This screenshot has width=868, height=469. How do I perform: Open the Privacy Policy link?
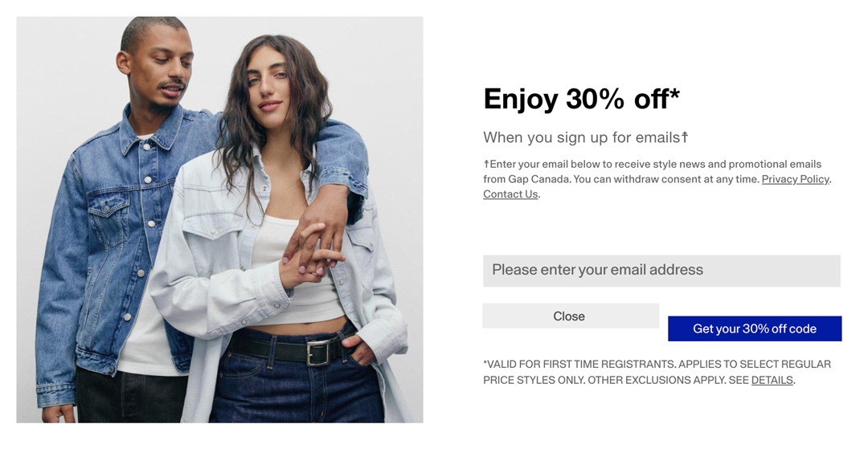pyautogui.click(x=796, y=179)
